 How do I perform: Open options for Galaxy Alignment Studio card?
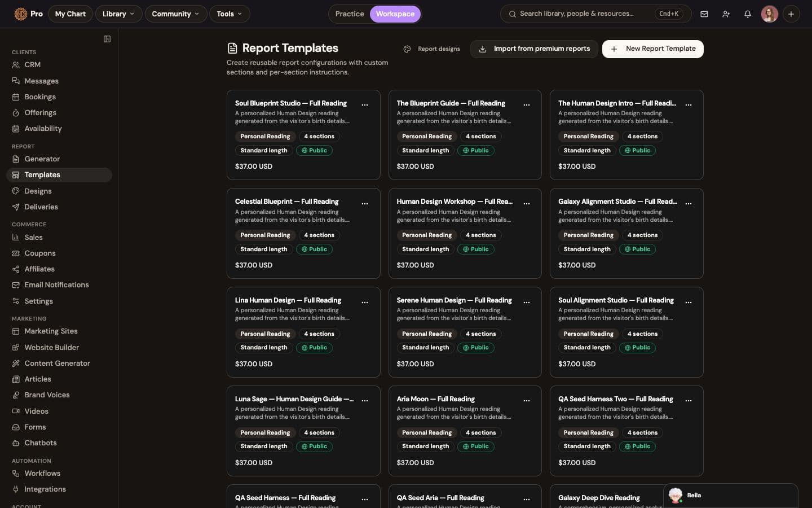[x=689, y=203]
